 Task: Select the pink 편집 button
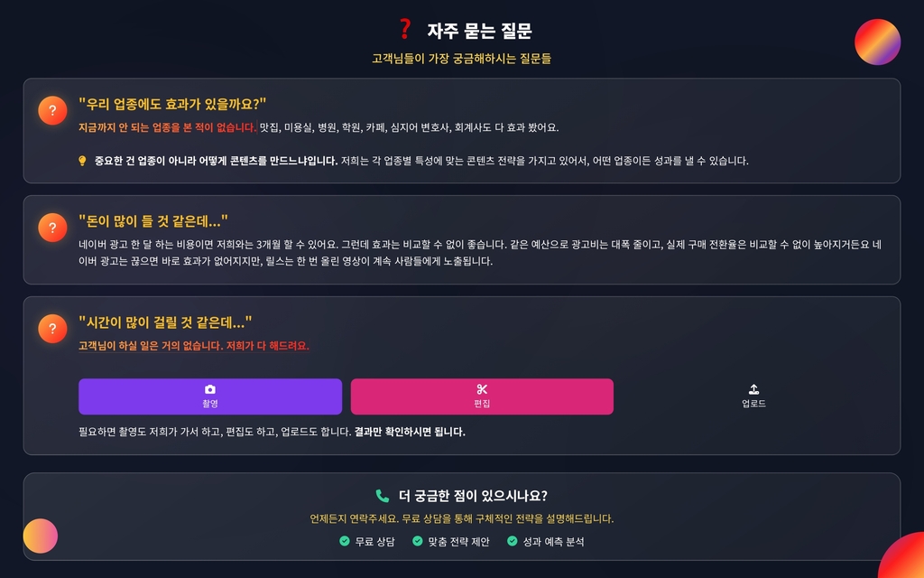[482, 396]
